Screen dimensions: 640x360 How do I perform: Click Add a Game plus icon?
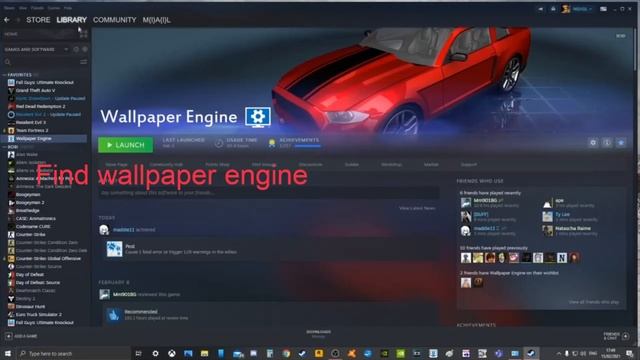pos(9,336)
